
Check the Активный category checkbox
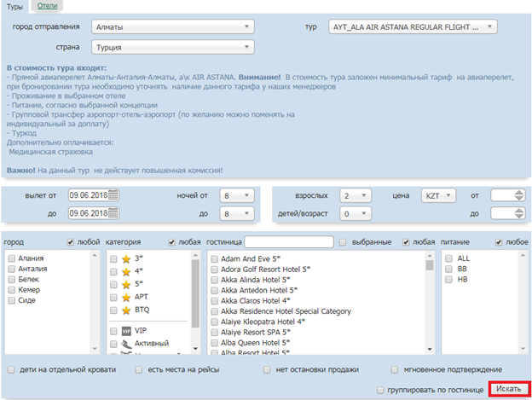pyautogui.click(x=113, y=344)
